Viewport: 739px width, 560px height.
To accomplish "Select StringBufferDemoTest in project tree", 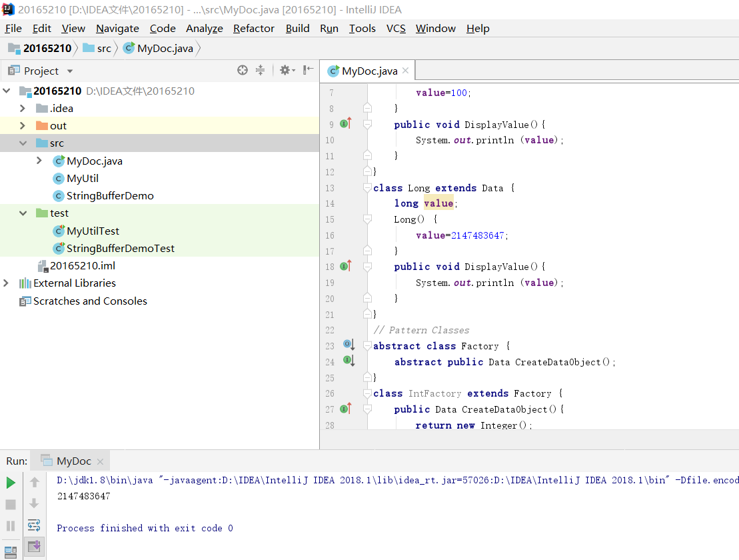I will point(120,249).
